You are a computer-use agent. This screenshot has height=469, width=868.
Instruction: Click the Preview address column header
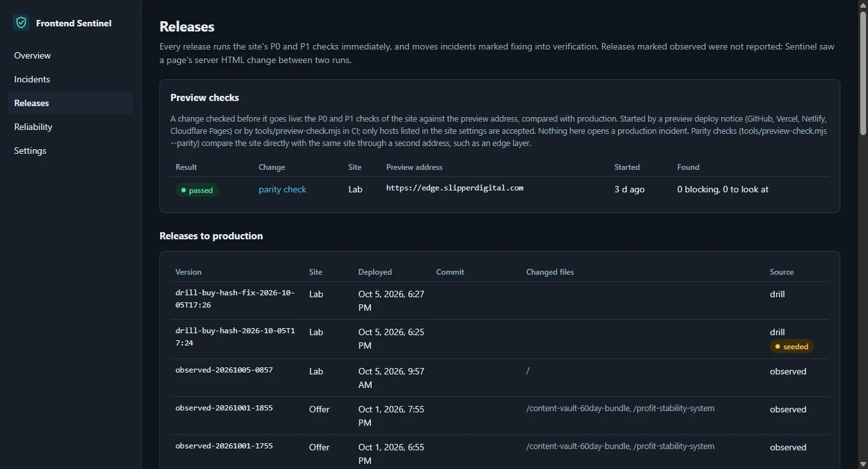pyautogui.click(x=415, y=167)
